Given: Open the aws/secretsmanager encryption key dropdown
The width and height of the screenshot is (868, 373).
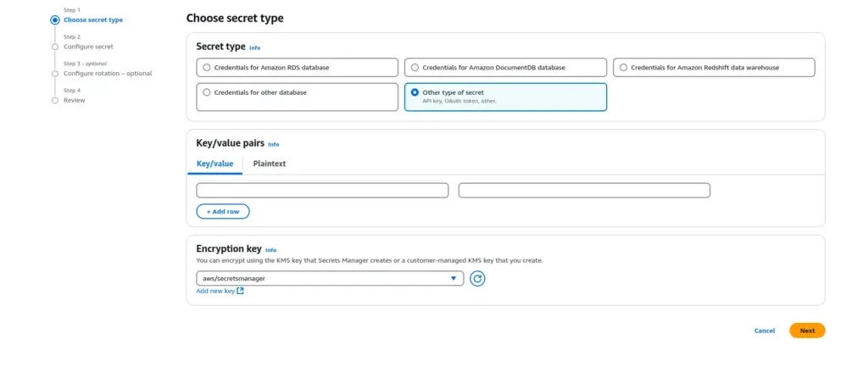Looking at the screenshot, I should [330, 278].
